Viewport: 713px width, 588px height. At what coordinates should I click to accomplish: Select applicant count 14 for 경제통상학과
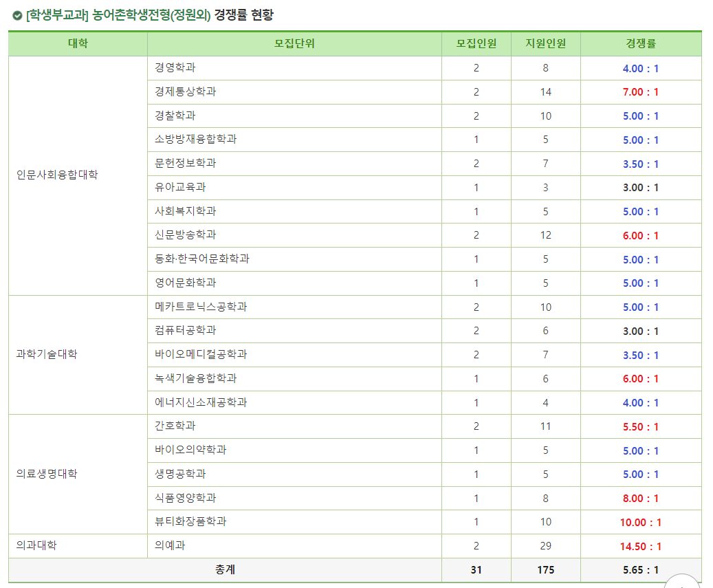pos(546,92)
